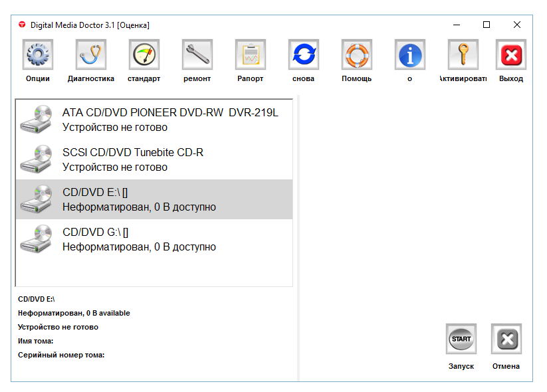Show the about info icon
Viewport: 547px width, 392px height.
(410, 54)
